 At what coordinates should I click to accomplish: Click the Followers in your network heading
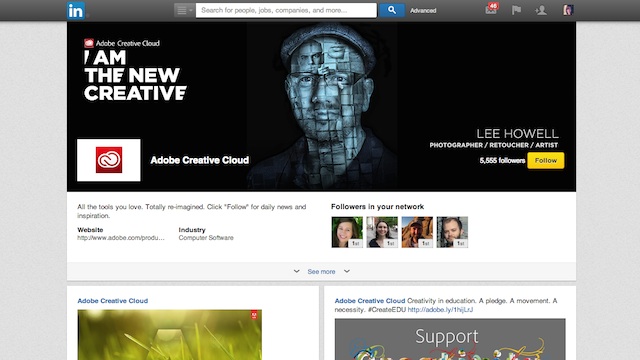[378, 207]
